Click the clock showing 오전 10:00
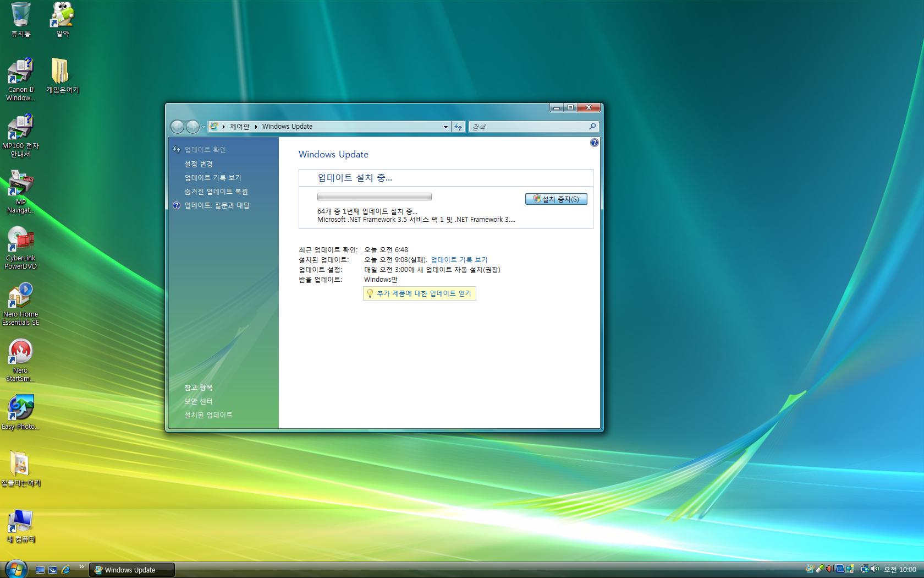Viewport: 924px width, 578px height. [x=900, y=570]
